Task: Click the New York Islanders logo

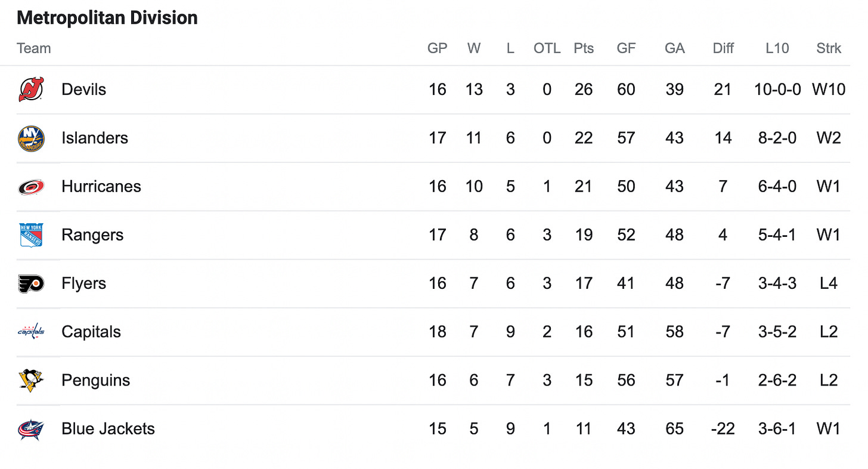Action: pyautogui.click(x=31, y=138)
